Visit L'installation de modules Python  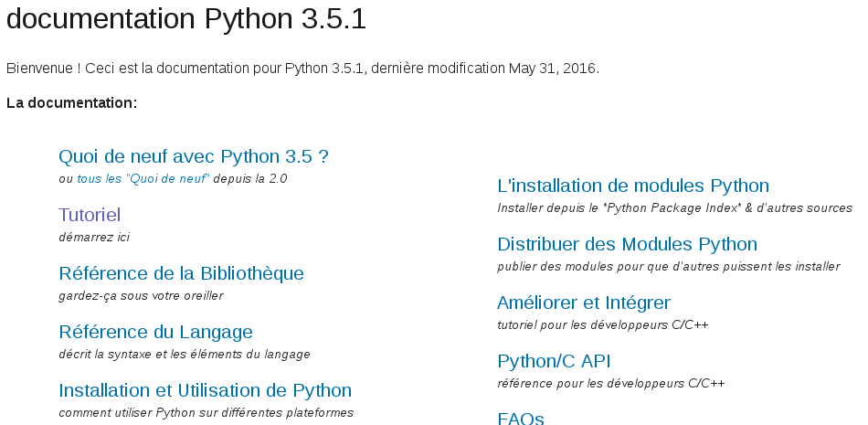633,186
